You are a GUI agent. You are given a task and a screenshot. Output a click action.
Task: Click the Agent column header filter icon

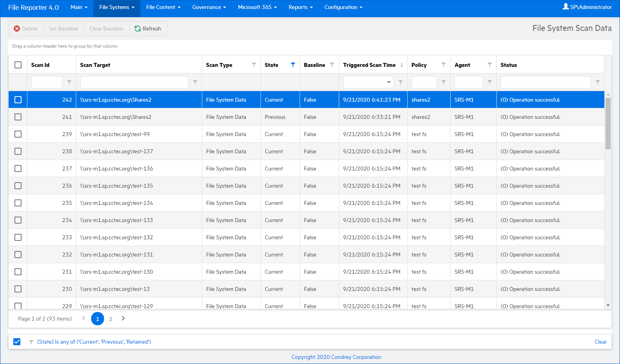pos(490,65)
